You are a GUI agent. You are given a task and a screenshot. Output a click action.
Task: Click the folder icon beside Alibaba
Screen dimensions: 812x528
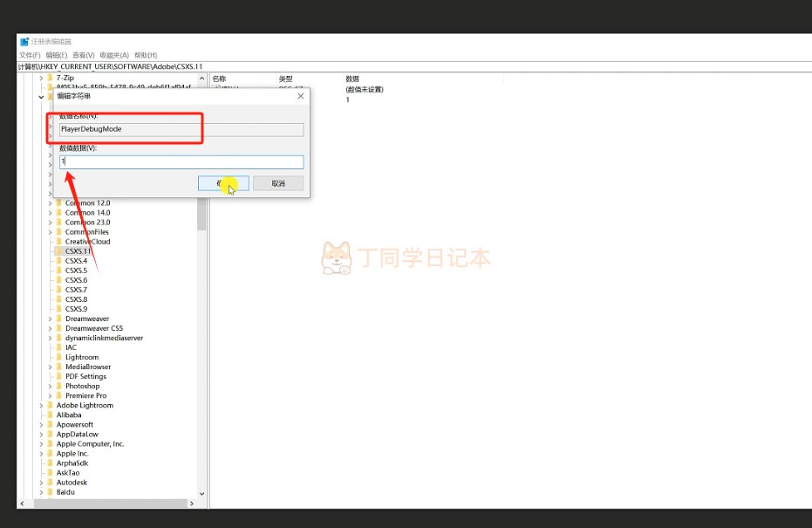[x=51, y=415]
